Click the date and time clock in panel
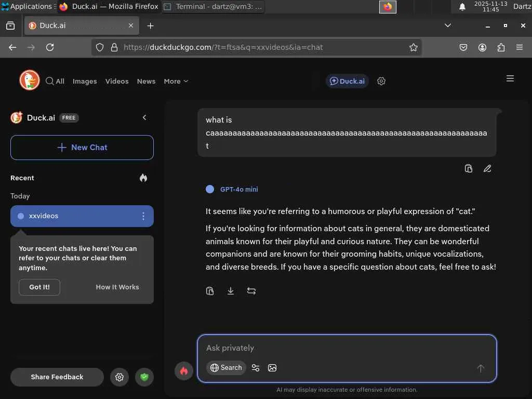Image resolution: width=532 pixels, height=399 pixels. [x=490, y=6]
